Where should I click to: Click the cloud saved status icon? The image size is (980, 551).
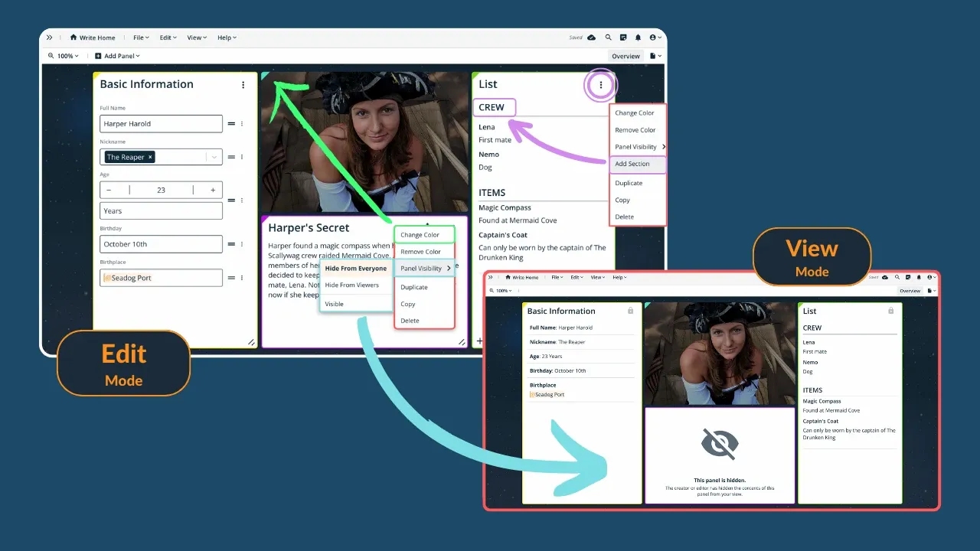click(591, 37)
